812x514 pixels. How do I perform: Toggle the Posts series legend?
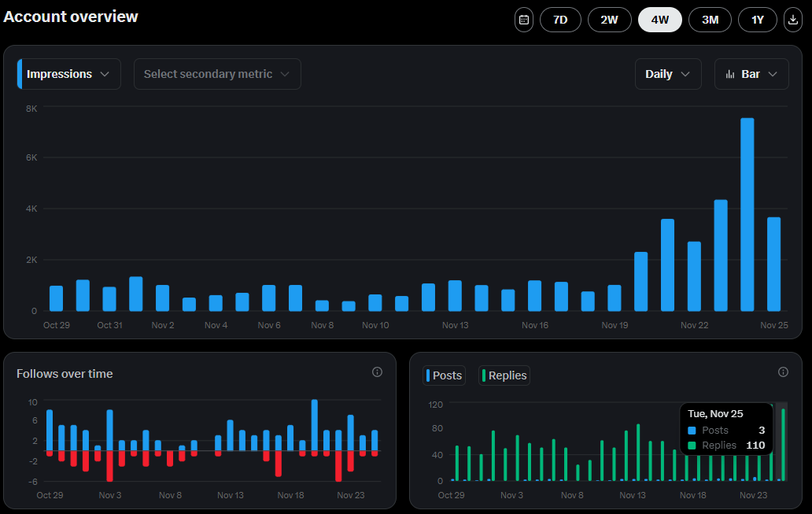(x=445, y=375)
